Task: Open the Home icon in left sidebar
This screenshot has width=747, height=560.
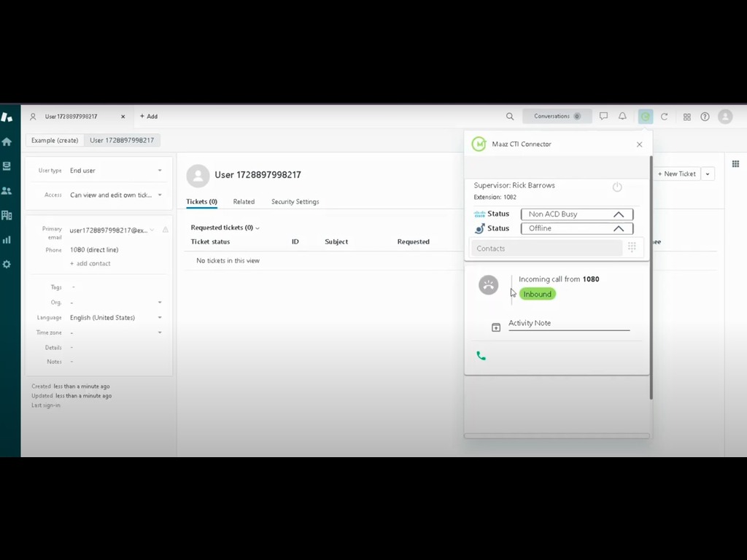Action: (x=7, y=141)
